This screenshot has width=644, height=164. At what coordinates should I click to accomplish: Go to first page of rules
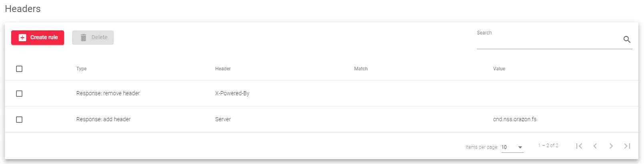click(x=579, y=146)
